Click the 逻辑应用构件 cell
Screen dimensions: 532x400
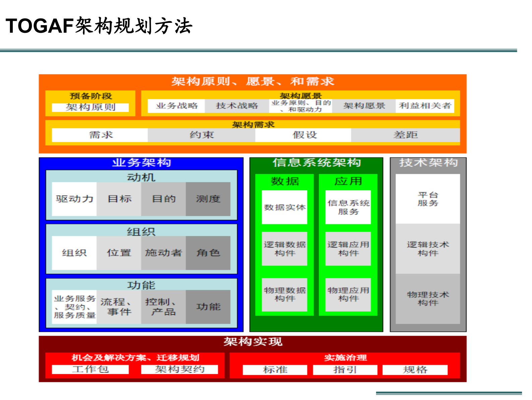point(348,249)
